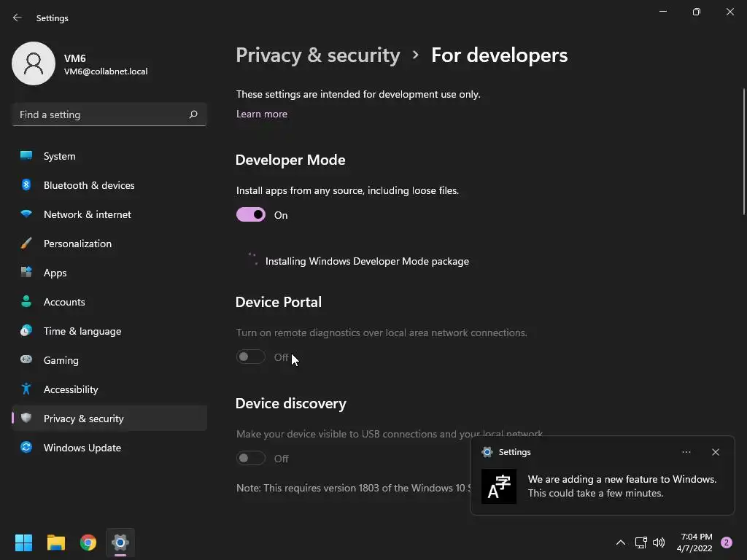The height and width of the screenshot is (560, 747).
Task: Open the Network & internet wifi icon
Action: [x=26, y=214]
